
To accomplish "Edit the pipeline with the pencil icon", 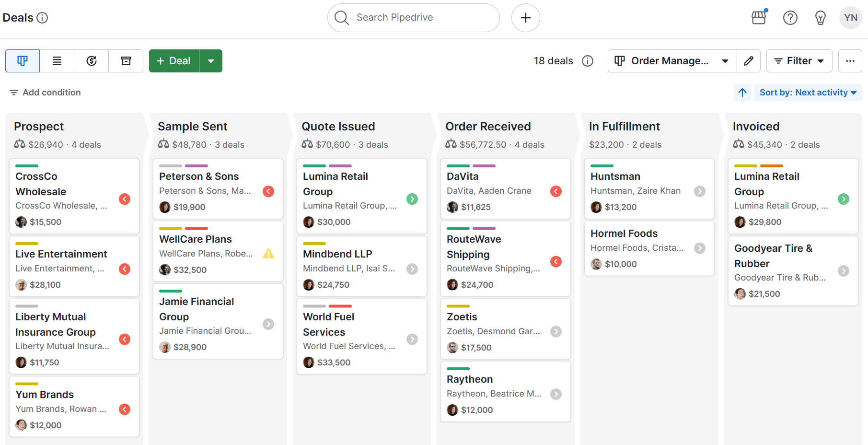I will (749, 61).
